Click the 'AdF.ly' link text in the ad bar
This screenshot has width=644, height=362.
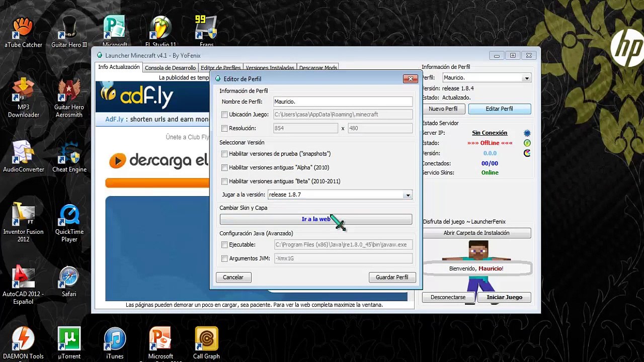[x=114, y=120]
